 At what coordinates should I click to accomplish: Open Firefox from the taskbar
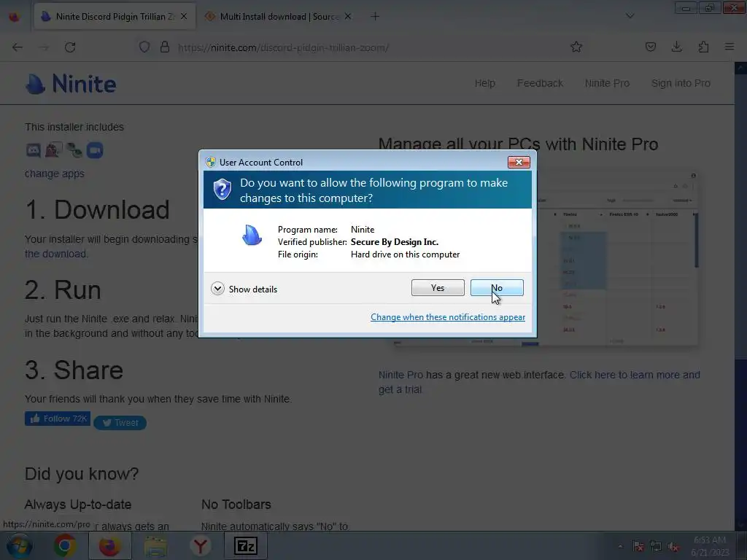pyautogui.click(x=109, y=545)
